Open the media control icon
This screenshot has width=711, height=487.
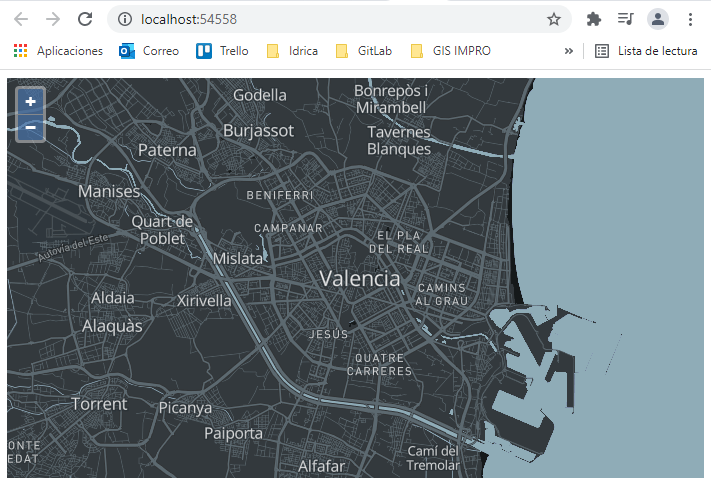pos(625,19)
